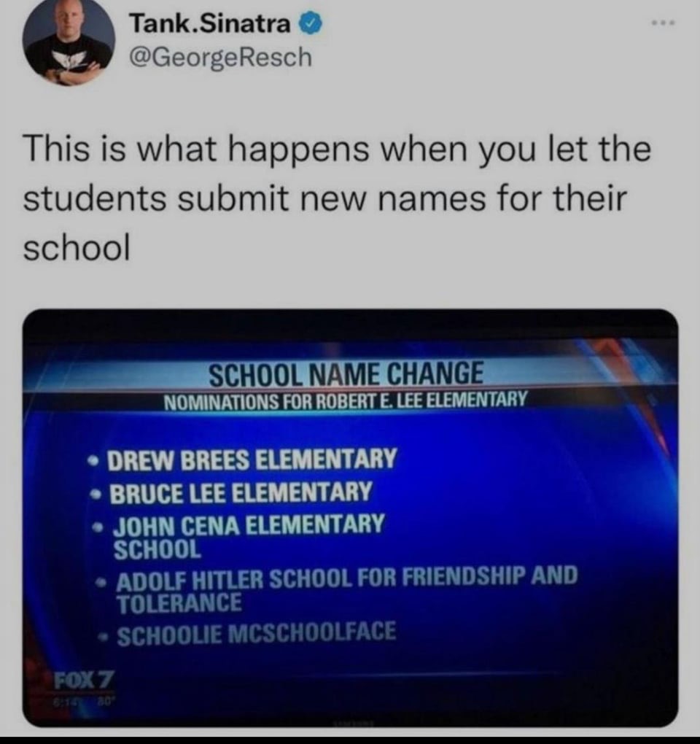Screen dimensions: 700x744
Task: Open the three-dot more options menu
Action: pos(663,23)
